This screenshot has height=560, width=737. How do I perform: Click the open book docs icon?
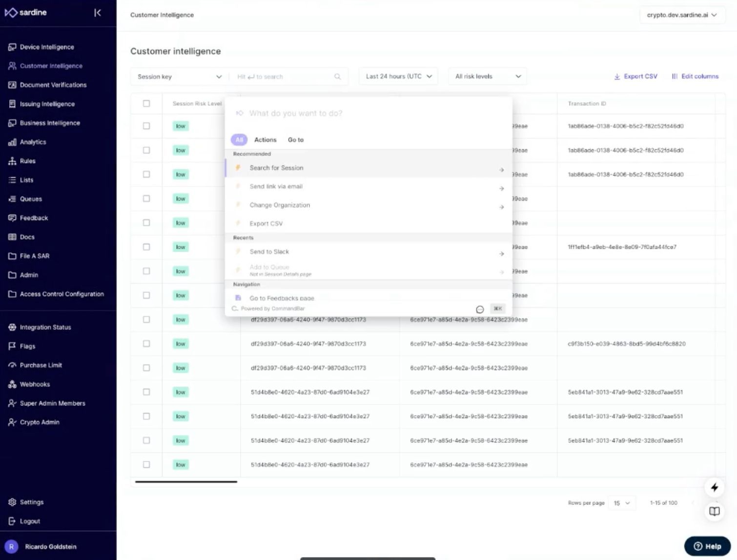click(715, 511)
